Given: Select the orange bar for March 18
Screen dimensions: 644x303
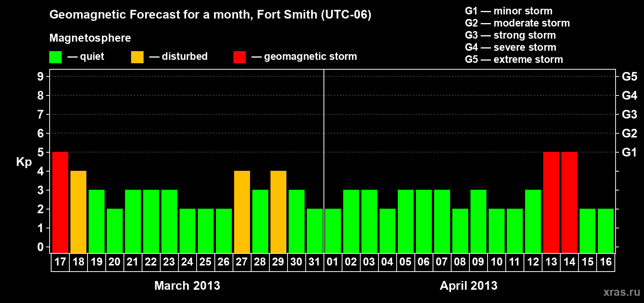Looking at the screenshot, I should (78, 212).
